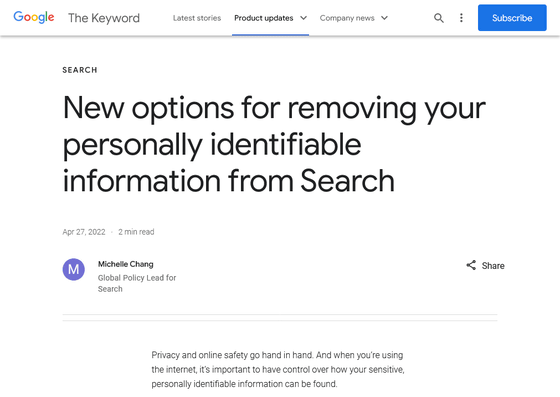Open author name Michelle Chang

point(126,264)
